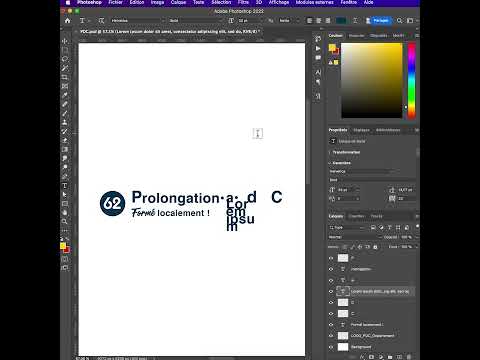Viewport: 480px width, 360px height.
Task: Click the Home icon in the options bar
Action: tap(67, 21)
